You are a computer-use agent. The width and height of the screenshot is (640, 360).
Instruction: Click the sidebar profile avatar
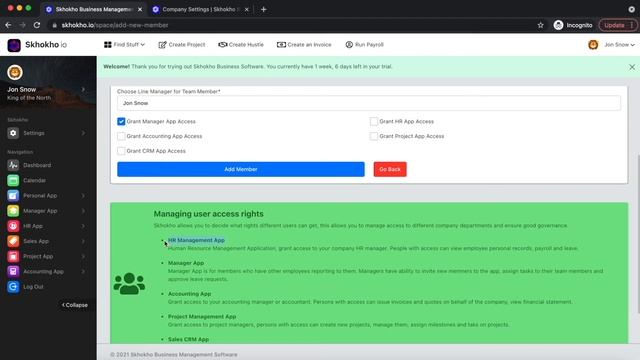[15, 73]
